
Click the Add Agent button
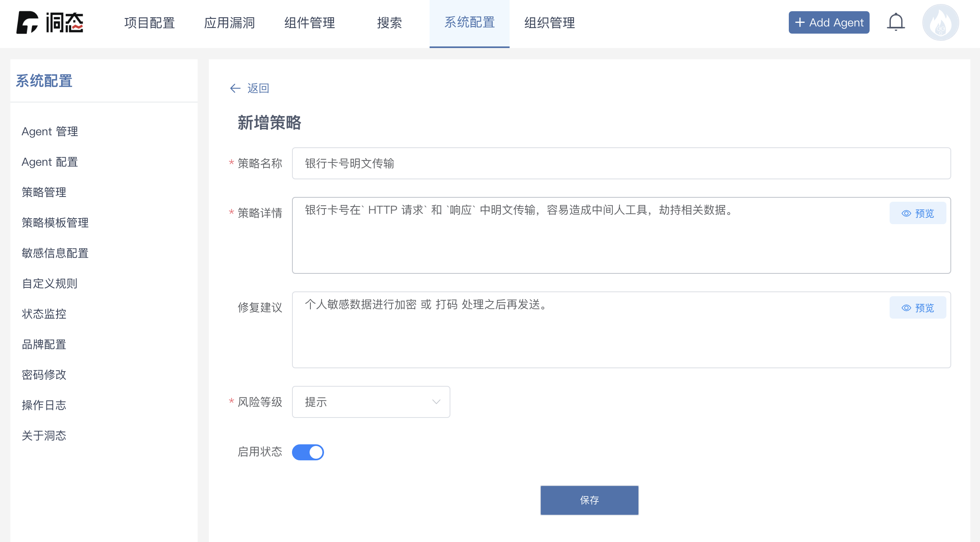pos(829,22)
